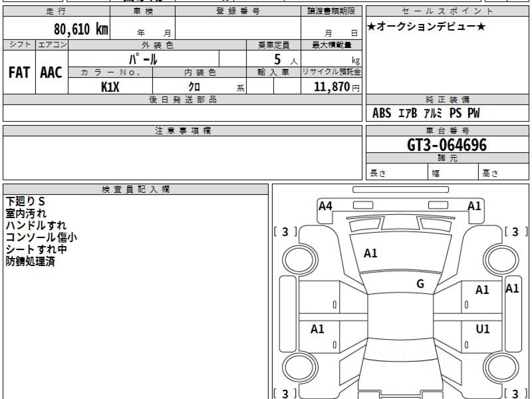Click the 諸元 header
532x399 pixels.
[447, 158]
